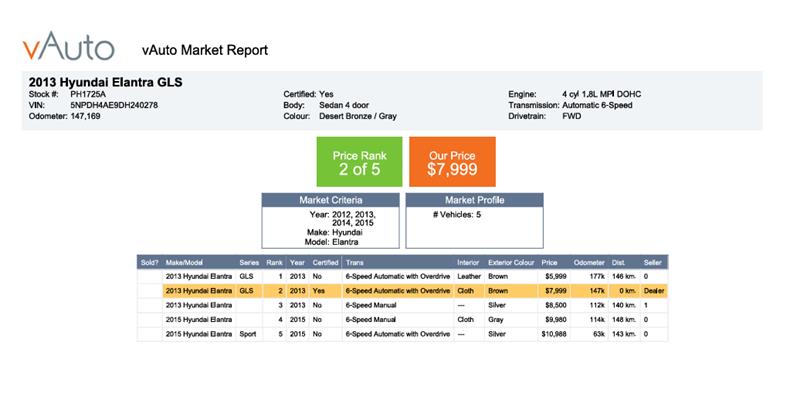Select # Vehicles: 5 text
The height and width of the screenshot is (410, 800).
pyautogui.click(x=457, y=215)
